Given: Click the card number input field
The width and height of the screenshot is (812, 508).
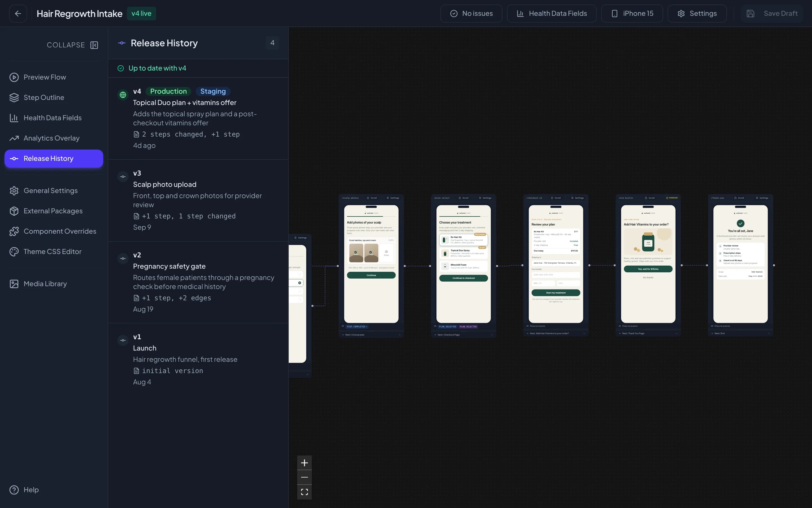Looking at the screenshot, I should click(556, 275).
